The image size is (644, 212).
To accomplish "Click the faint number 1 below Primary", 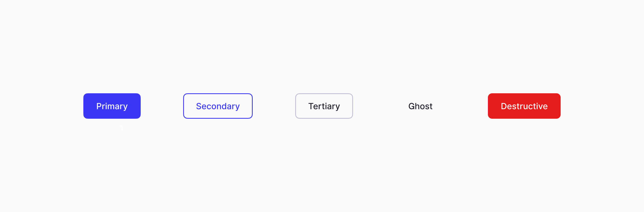I will pyautogui.click(x=122, y=128).
